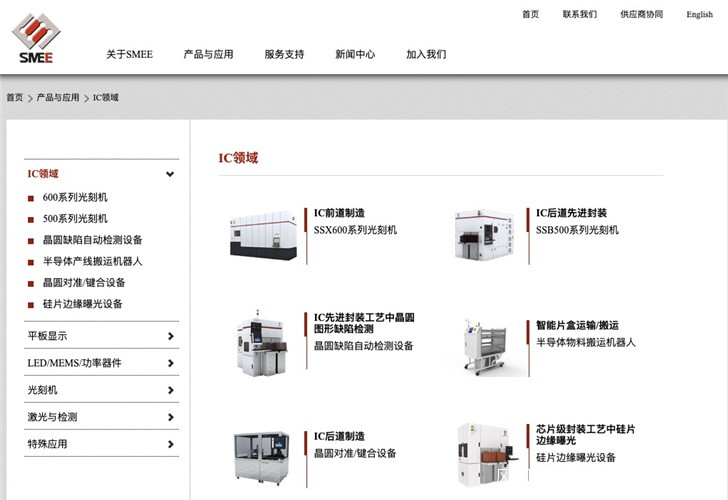Select the 激光与检测 sidebar category
728x500 pixels.
(x=52, y=417)
